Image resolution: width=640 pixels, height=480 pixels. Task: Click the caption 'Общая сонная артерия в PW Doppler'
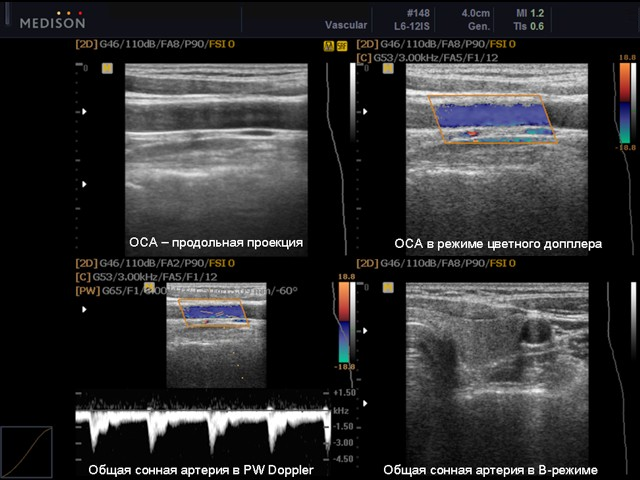pos(201,470)
